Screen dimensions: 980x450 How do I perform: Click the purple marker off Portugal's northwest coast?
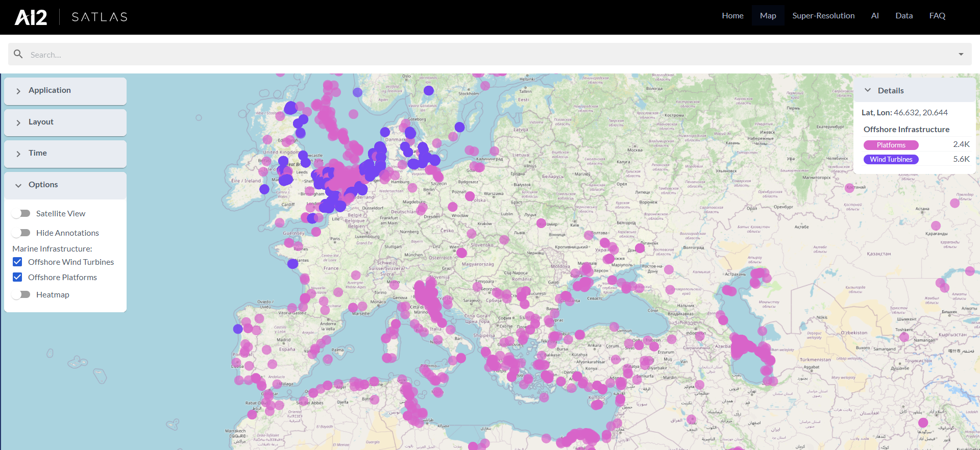238,329
